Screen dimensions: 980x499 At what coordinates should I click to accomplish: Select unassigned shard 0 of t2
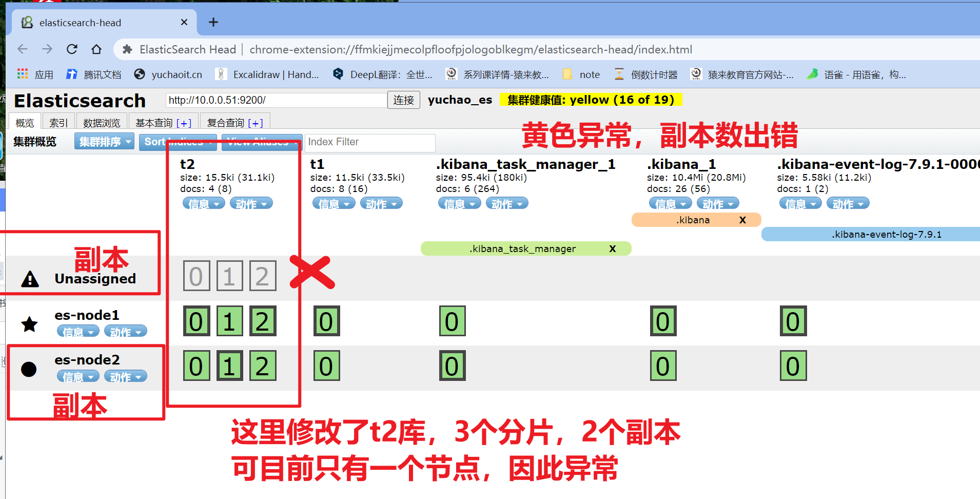click(x=197, y=276)
